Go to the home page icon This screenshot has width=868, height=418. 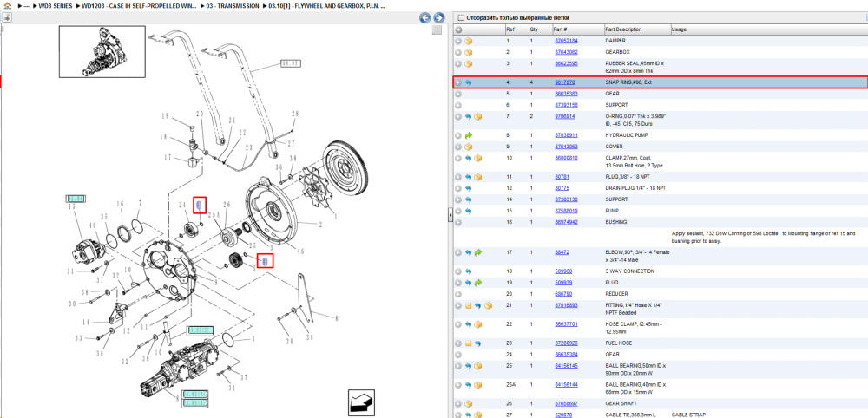8,5
